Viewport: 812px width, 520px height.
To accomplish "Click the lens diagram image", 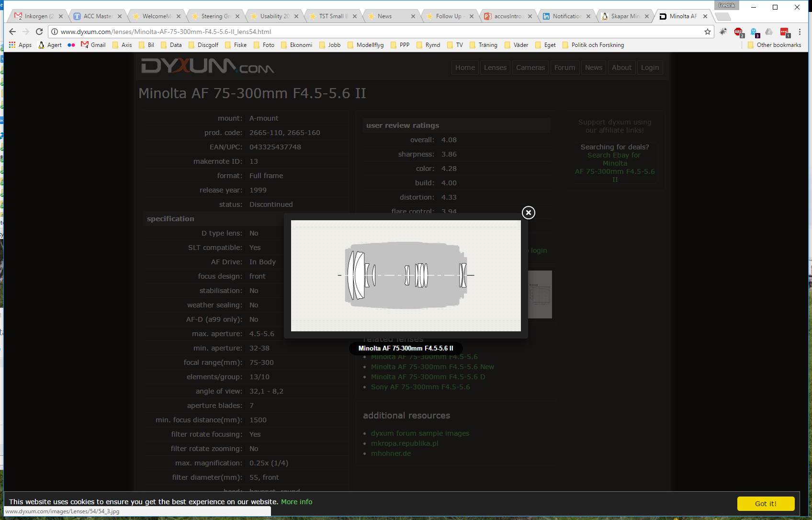I will (x=406, y=276).
